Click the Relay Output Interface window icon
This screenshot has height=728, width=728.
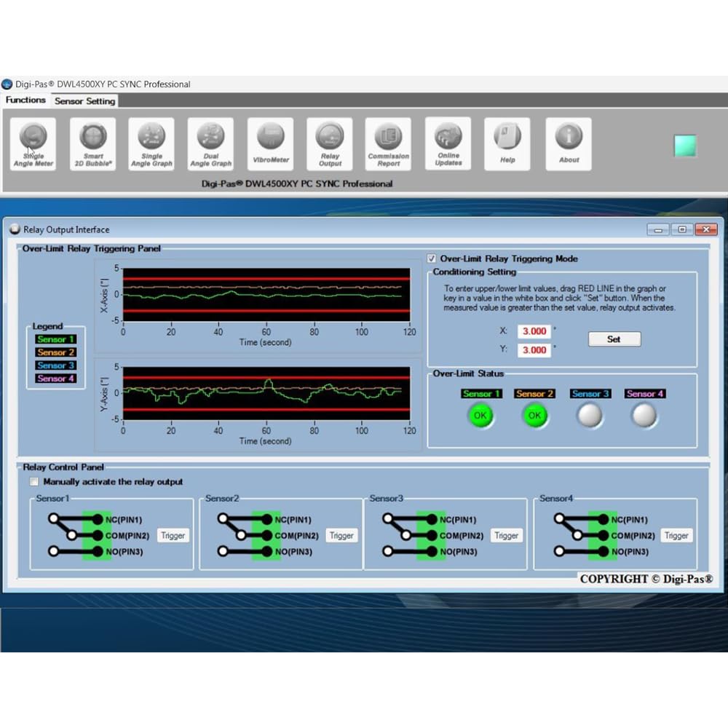coord(15,229)
